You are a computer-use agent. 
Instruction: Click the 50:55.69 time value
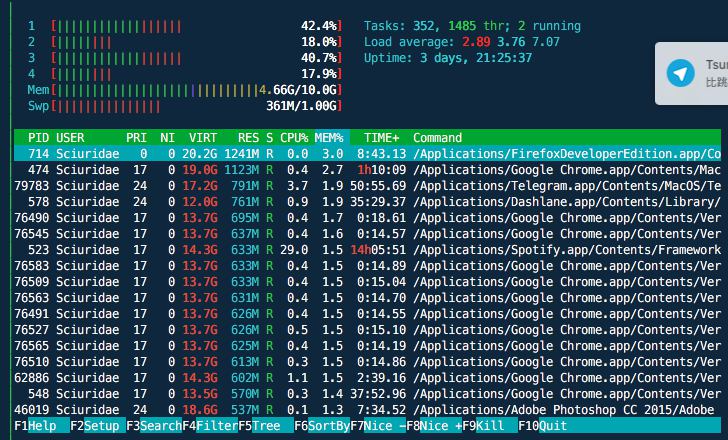click(x=378, y=186)
